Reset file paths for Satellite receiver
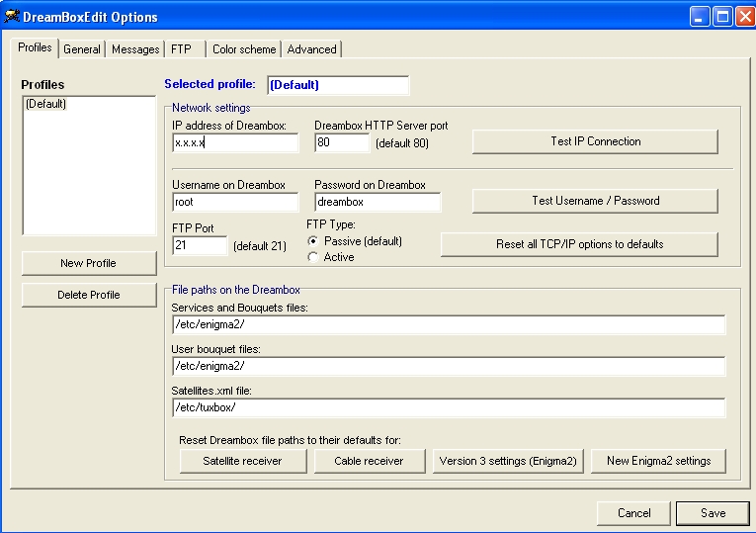The image size is (756, 533). [242, 461]
